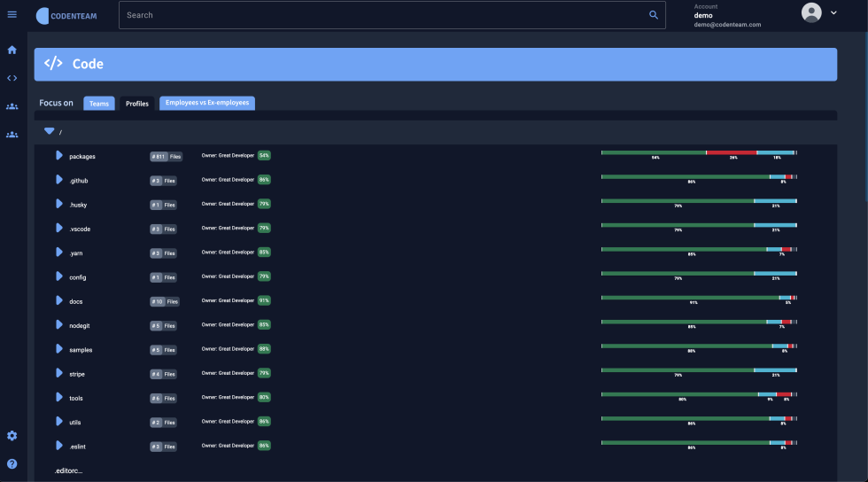Image resolution: width=868 pixels, height=482 pixels.
Task: Click into the Search field
Action: [x=381, y=15]
